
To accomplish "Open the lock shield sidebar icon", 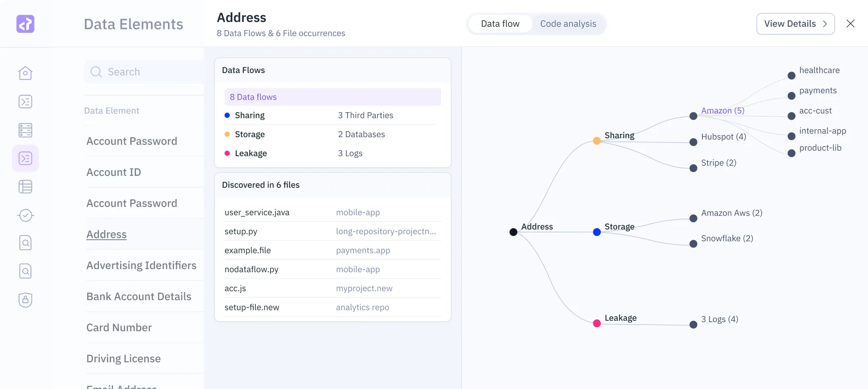I will 25,300.
